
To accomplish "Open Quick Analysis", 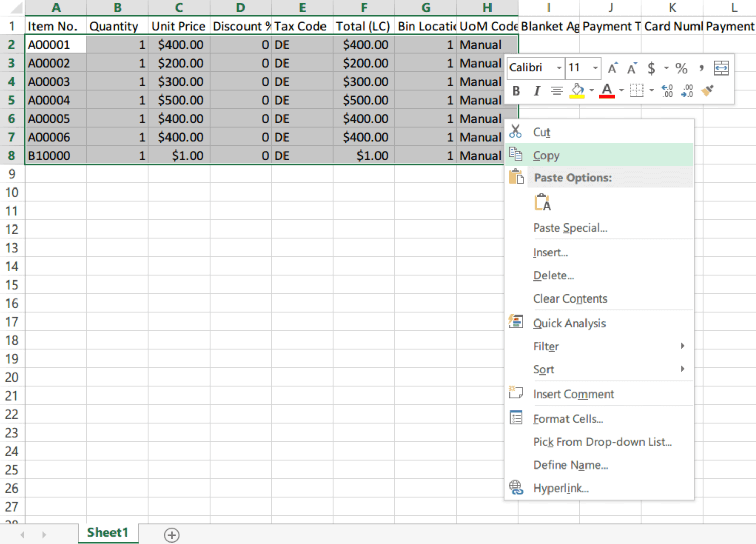I will click(599, 323).
